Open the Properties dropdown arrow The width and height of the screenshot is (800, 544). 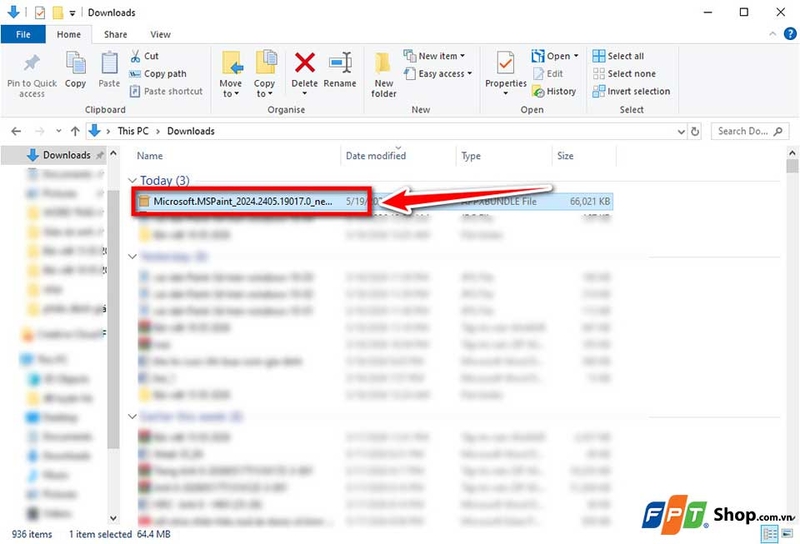point(506,93)
